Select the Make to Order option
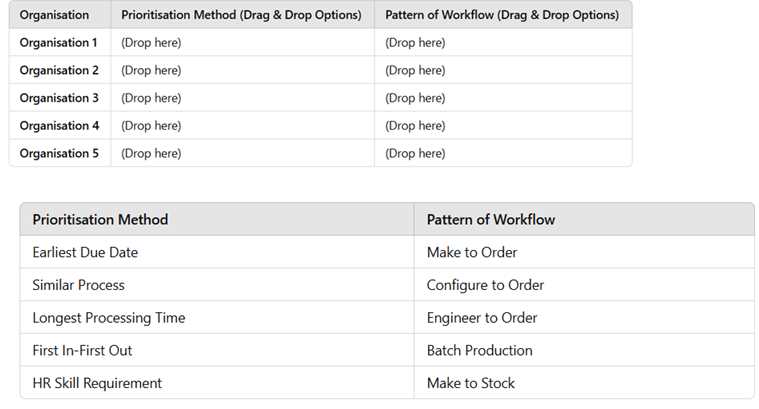The width and height of the screenshot is (759, 409). point(472,252)
